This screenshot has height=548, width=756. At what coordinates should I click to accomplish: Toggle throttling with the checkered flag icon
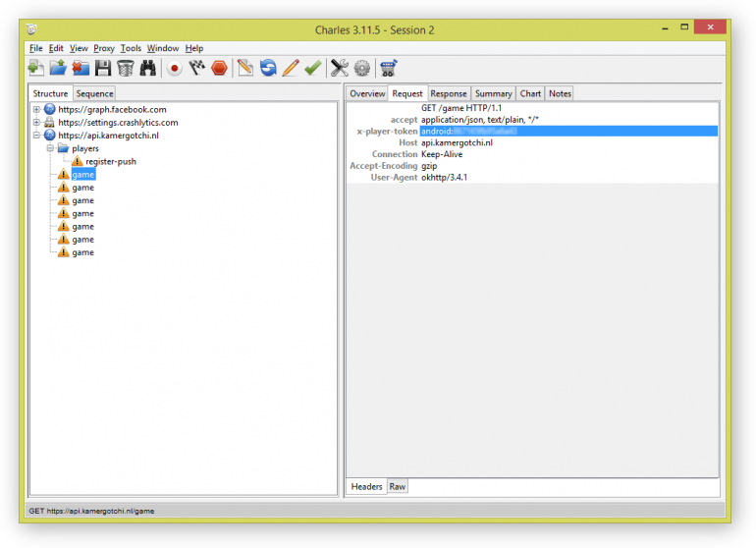click(x=196, y=68)
